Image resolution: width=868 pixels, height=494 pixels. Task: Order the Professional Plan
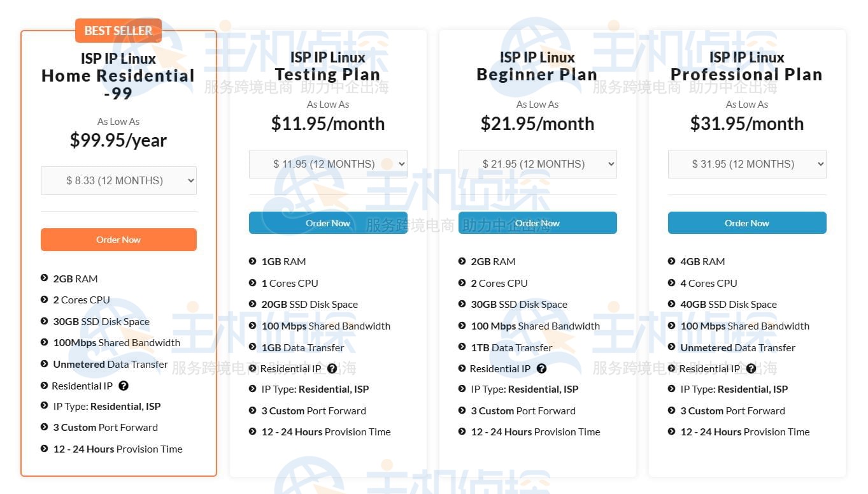747,223
